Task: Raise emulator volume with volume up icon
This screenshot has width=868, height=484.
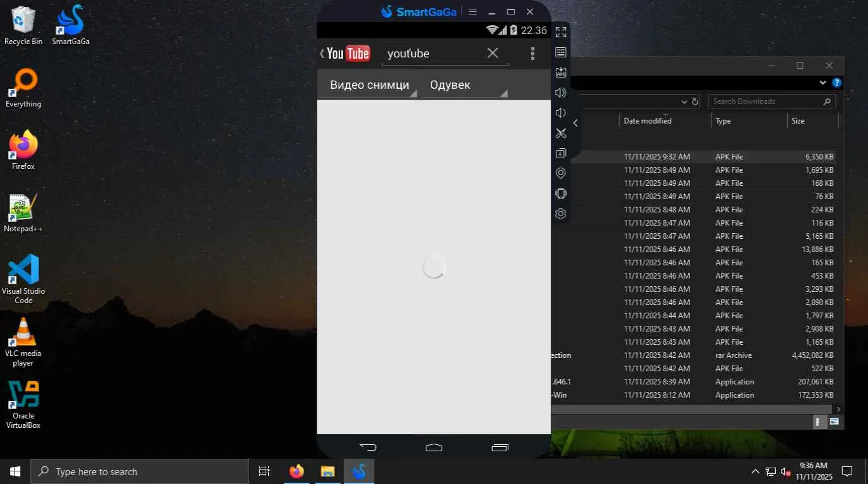Action: coord(561,93)
